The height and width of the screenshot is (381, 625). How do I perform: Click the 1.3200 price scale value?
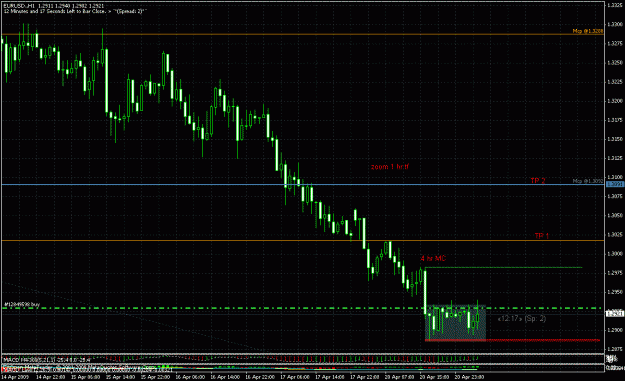pyautogui.click(x=615, y=101)
